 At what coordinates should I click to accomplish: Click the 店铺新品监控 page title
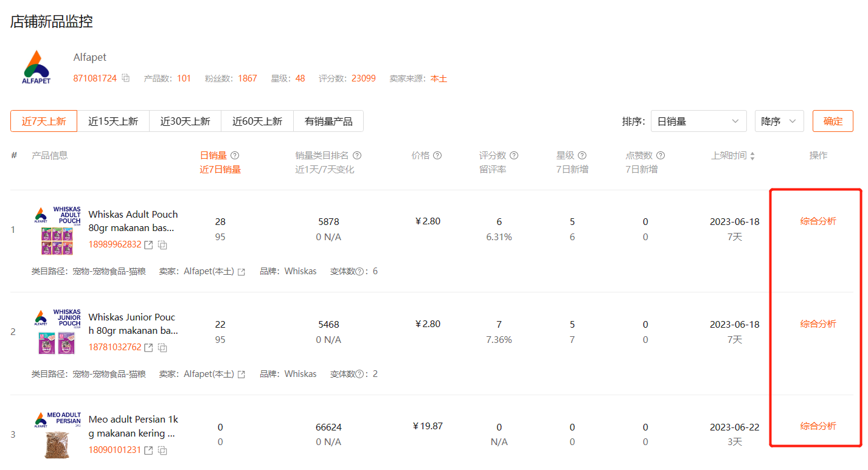tap(52, 22)
